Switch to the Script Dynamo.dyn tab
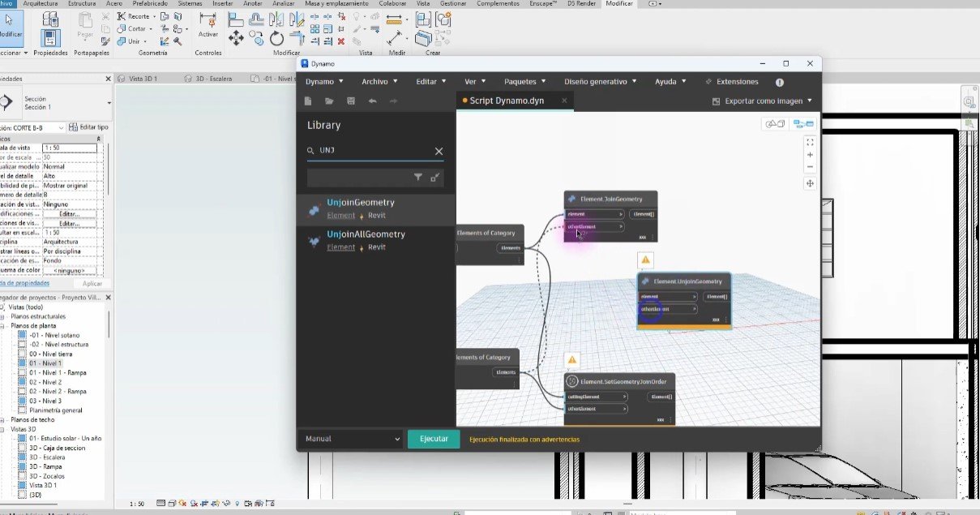 508,102
